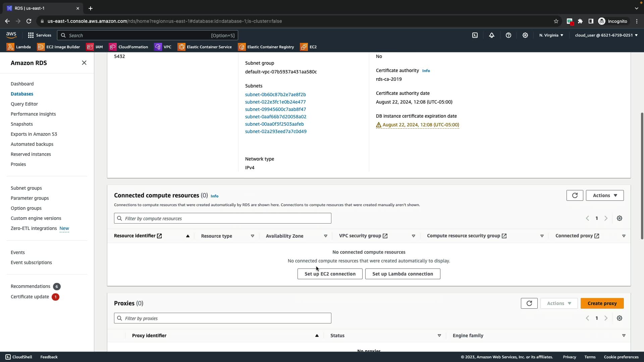Open the AWS settings gear icon in header
644x362 pixels.
(x=525, y=35)
